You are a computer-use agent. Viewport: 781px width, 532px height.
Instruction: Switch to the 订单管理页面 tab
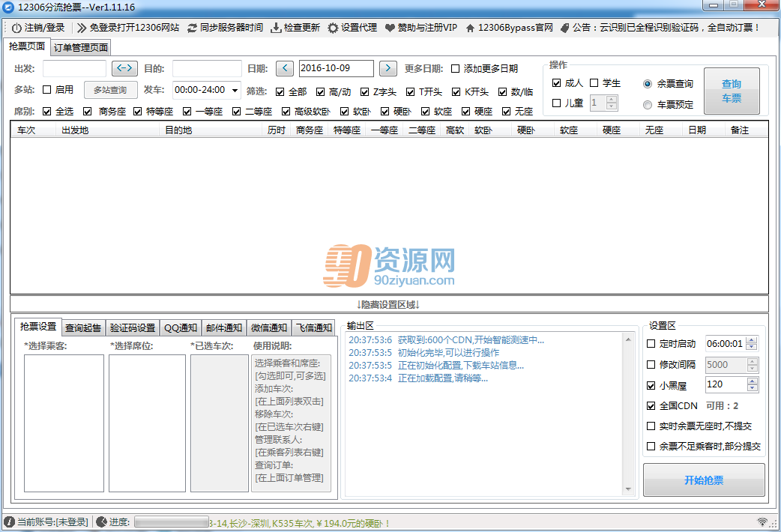pyautogui.click(x=81, y=48)
